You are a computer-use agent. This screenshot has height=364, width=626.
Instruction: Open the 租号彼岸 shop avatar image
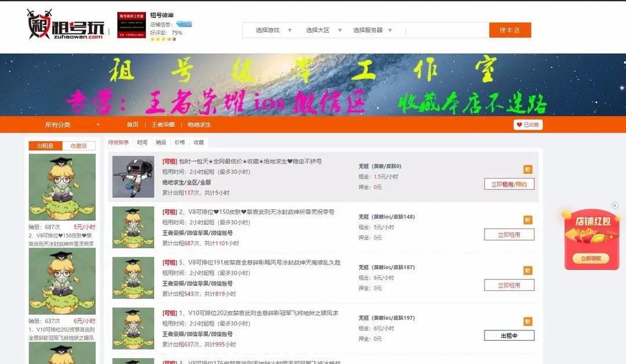coord(132,25)
